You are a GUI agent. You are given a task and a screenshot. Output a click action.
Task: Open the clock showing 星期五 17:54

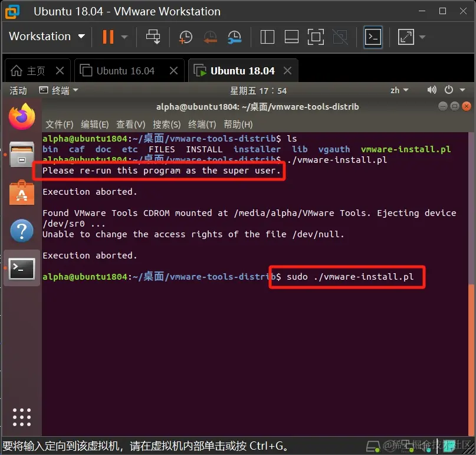tap(258, 90)
